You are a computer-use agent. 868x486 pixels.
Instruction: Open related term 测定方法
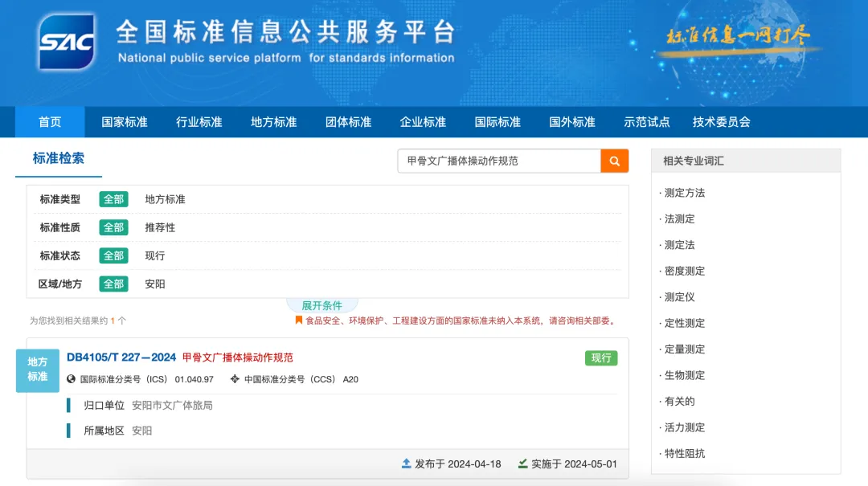coord(684,193)
